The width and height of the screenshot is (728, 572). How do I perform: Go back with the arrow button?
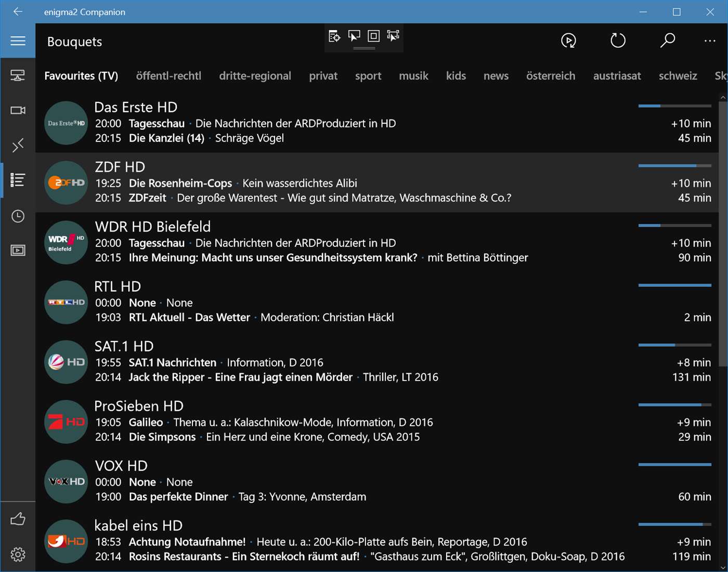[x=18, y=11]
